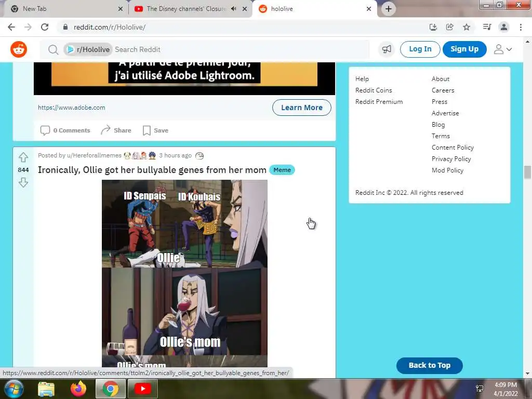Click the search magnifier icon
Image resolution: width=532 pixels, height=399 pixels.
click(53, 49)
